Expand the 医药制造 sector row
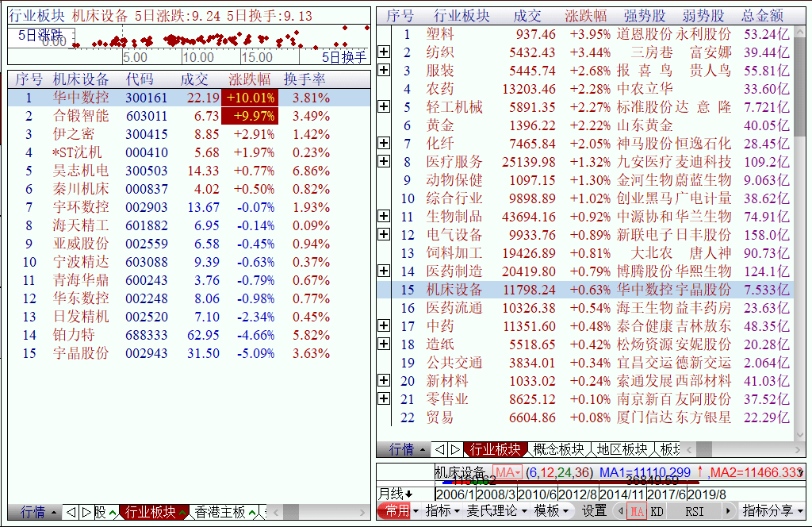Image resolution: width=812 pixels, height=527 pixels. 384,271
